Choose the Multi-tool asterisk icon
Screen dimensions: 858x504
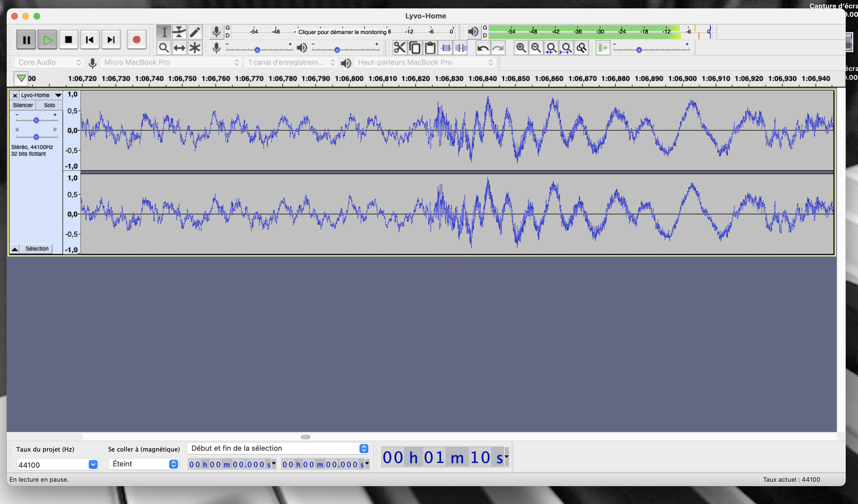point(195,48)
